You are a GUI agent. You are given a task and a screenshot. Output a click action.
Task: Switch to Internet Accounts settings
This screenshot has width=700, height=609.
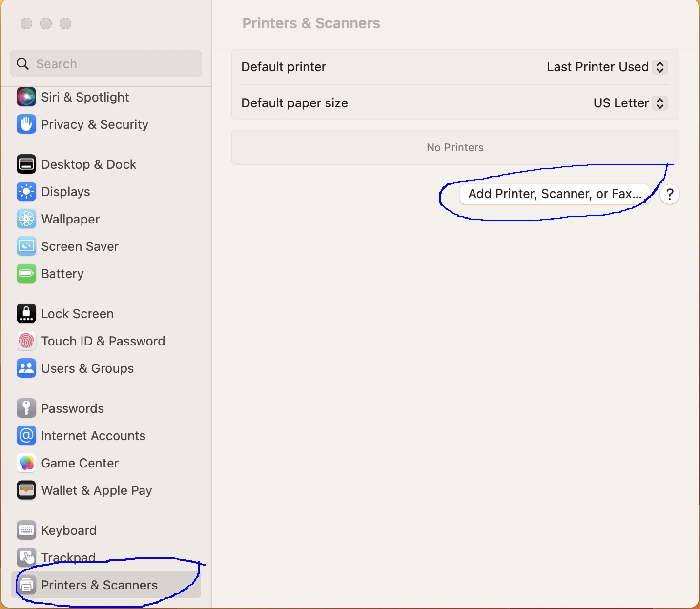pyautogui.click(x=93, y=436)
